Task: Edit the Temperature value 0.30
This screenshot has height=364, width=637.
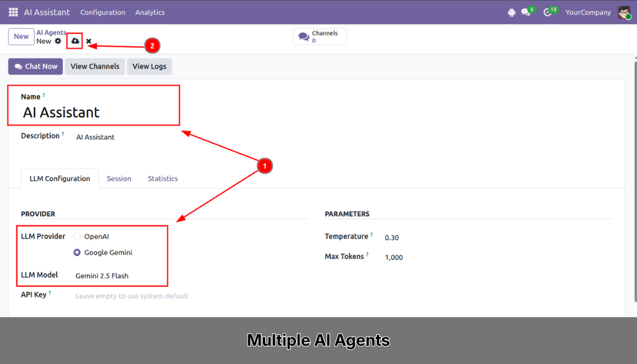Action: 392,238
